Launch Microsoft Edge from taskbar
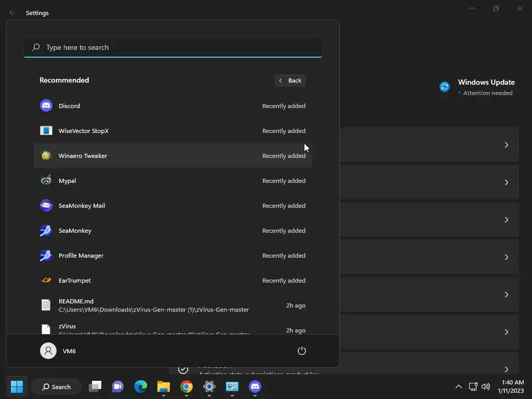The height and width of the screenshot is (399, 532). (x=140, y=387)
